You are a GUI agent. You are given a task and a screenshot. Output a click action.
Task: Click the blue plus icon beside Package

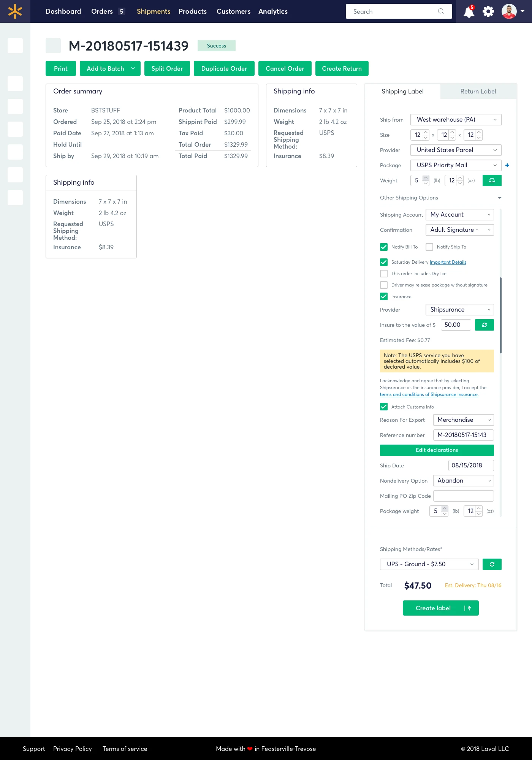point(507,165)
